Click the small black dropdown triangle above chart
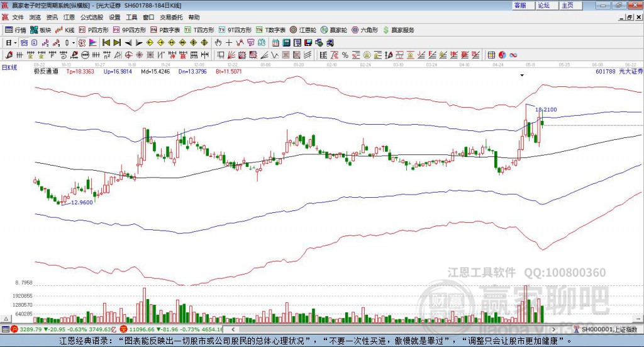The height and width of the screenshot is (347, 644). coord(522,75)
